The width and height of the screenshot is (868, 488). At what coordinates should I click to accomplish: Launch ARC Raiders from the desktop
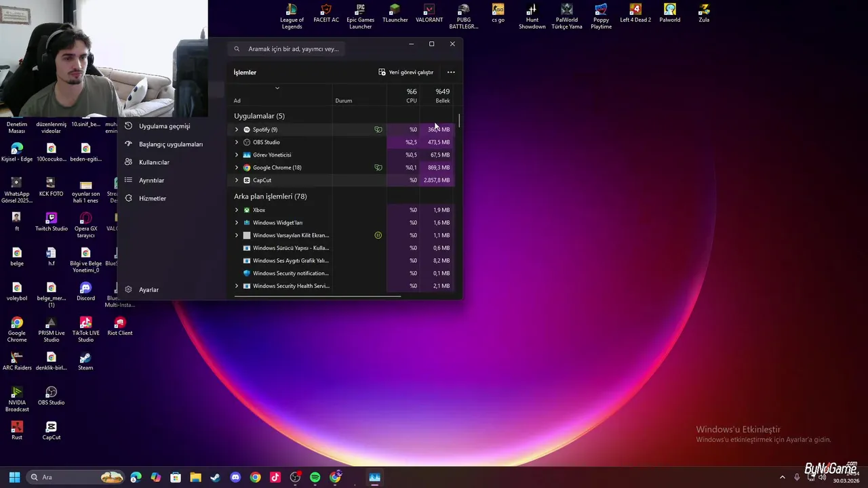pyautogui.click(x=17, y=361)
